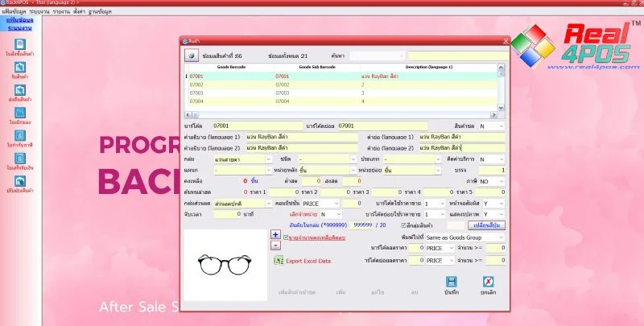The width and height of the screenshot is (644, 326).
Task: Toggle the red underlined negative-stock sale checkbox
Action: [286, 238]
